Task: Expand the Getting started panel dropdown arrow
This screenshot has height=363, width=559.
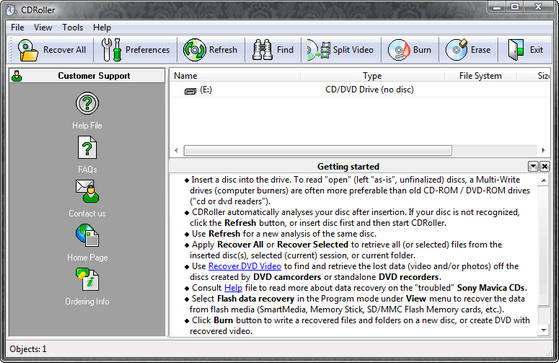Action: pos(533,166)
